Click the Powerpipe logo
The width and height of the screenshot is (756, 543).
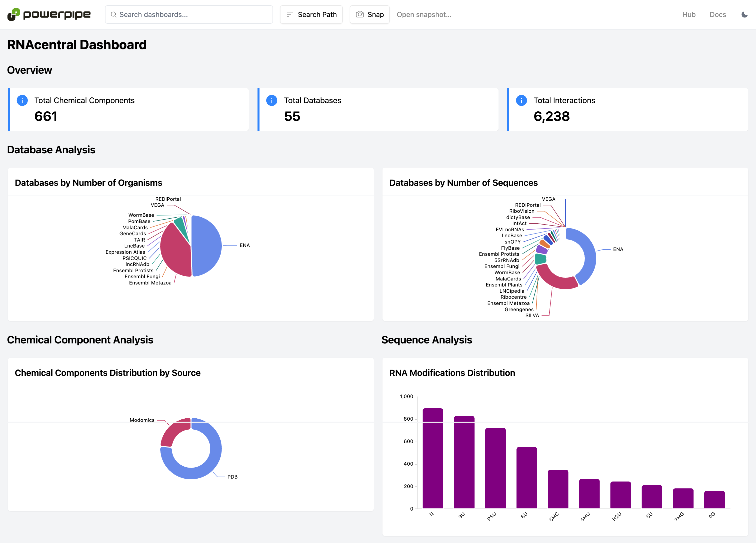pyautogui.click(x=49, y=14)
